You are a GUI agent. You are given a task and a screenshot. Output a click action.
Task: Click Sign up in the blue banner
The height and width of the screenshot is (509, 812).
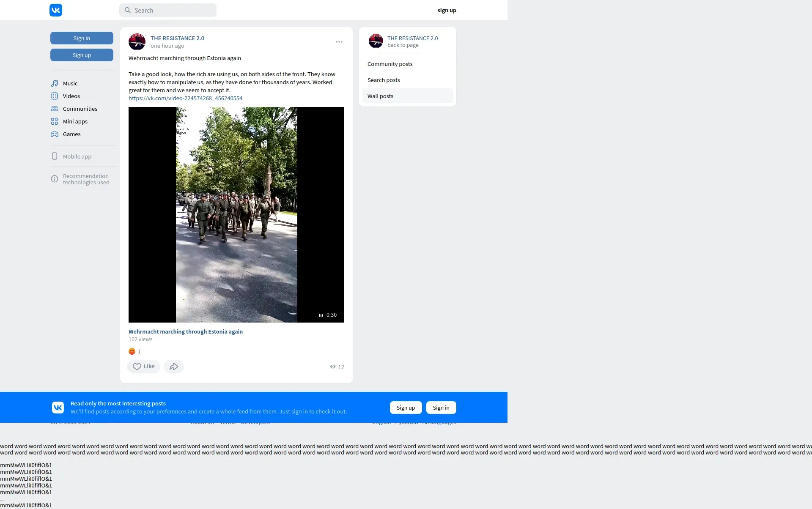pos(406,408)
